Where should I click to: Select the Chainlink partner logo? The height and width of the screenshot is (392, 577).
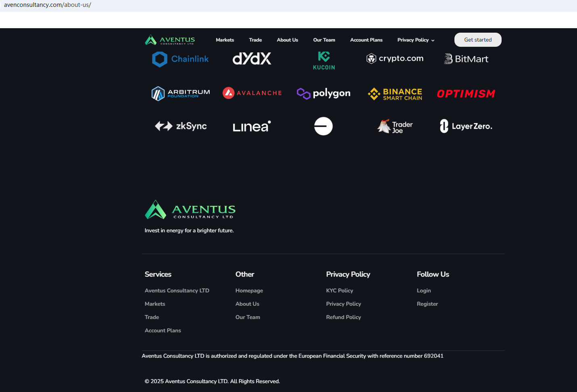coord(180,59)
